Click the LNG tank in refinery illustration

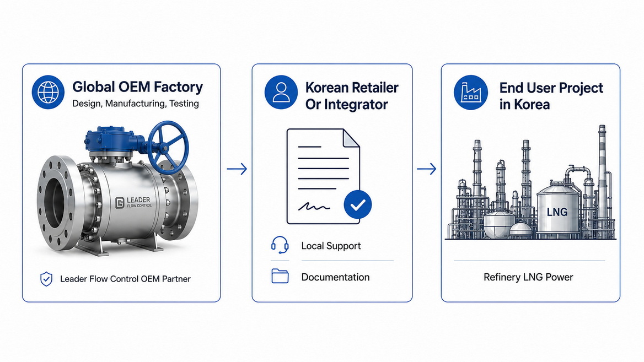point(557,210)
